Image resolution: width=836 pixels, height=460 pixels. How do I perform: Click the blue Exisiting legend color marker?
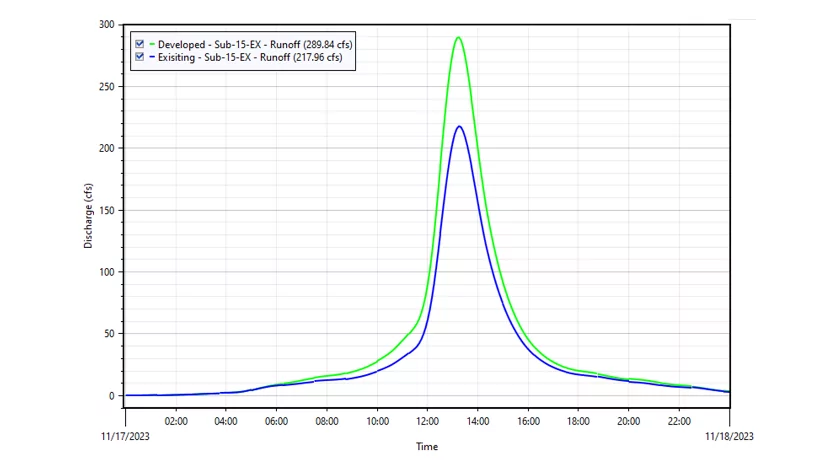(x=152, y=57)
